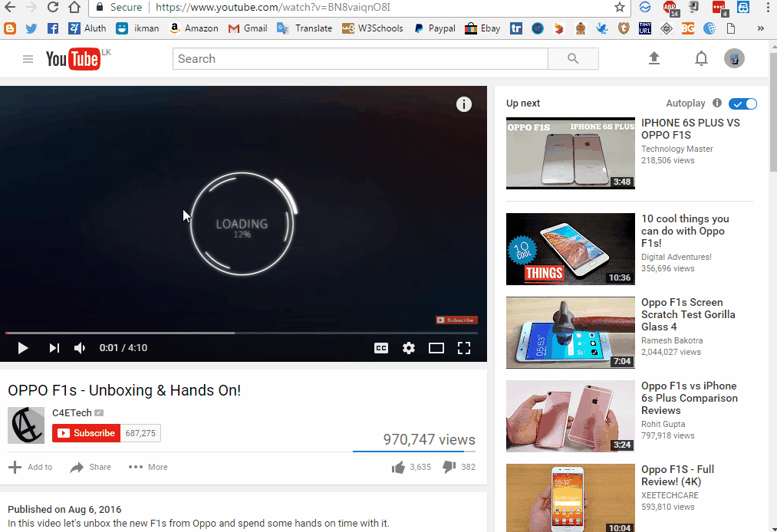The width and height of the screenshot is (777, 532).
Task: Open Ebay bookmark
Action: (x=482, y=28)
